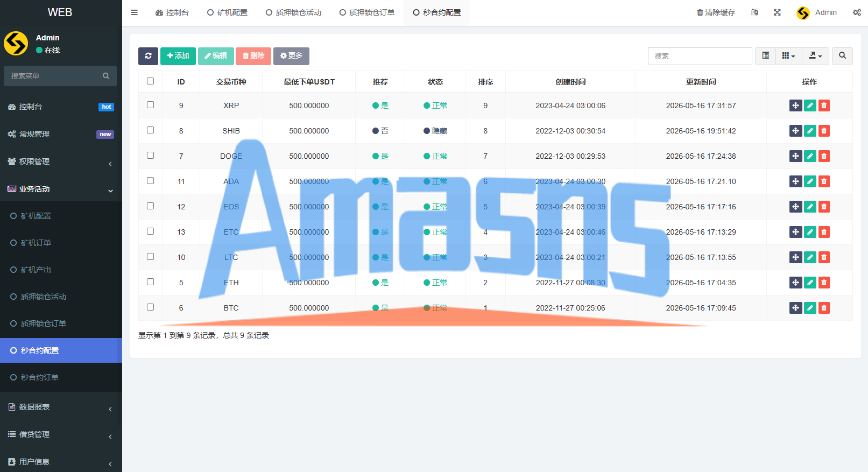Click the 隐藏 status toggle in SHIB row
This screenshot has width=868, height=472.
pos(435,131)
